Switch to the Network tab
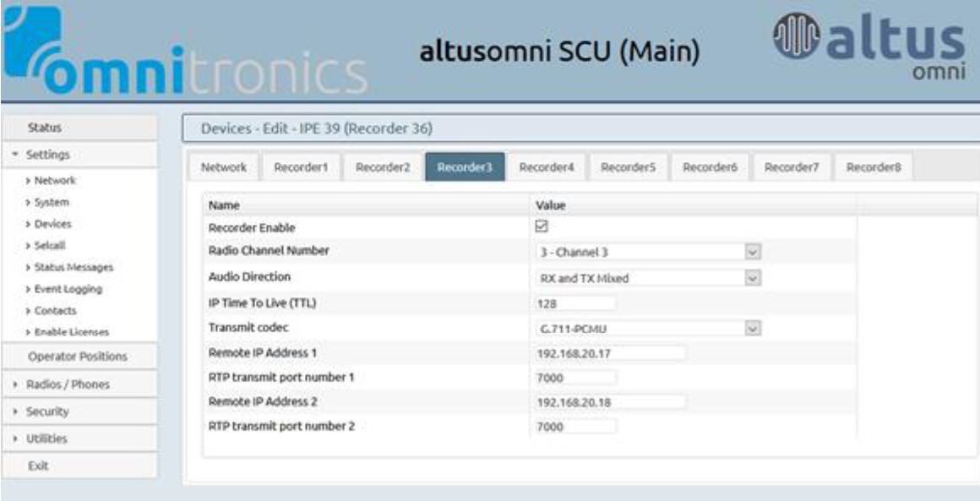 point(223,168)
